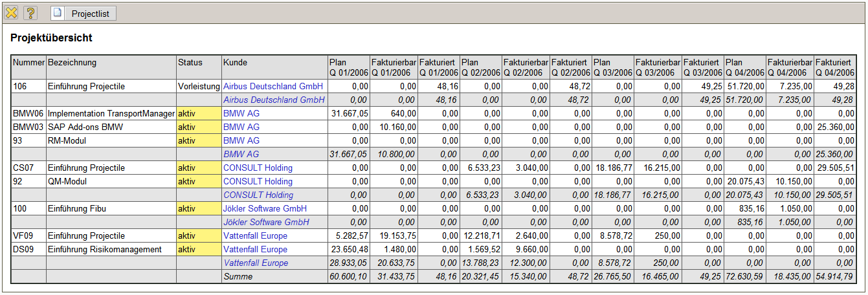Select value 31.667,05 in BMW06 row
This screenshot has width=868, height=295.
point(348,113)
